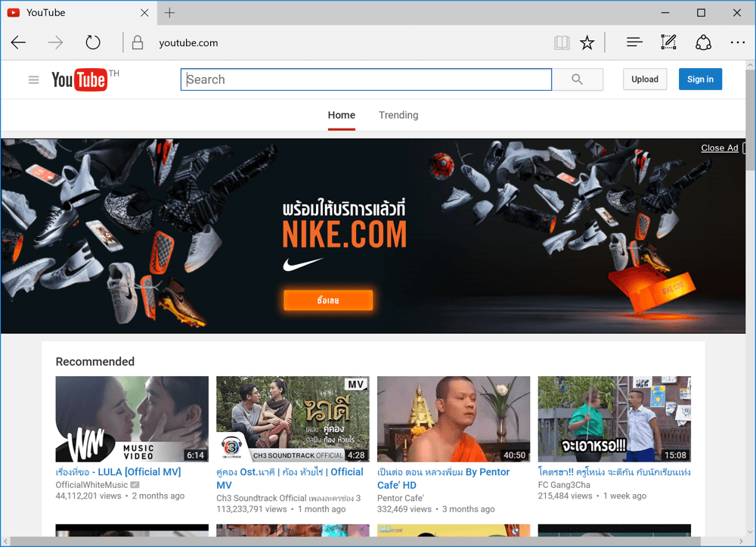Open the web note pen icon
Viewport: 756px width, 547px height.
(x=668, y=42)
